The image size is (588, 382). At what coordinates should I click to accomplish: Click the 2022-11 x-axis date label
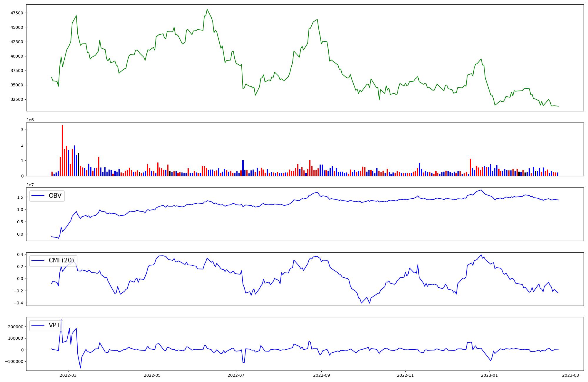tap(405, 375)
